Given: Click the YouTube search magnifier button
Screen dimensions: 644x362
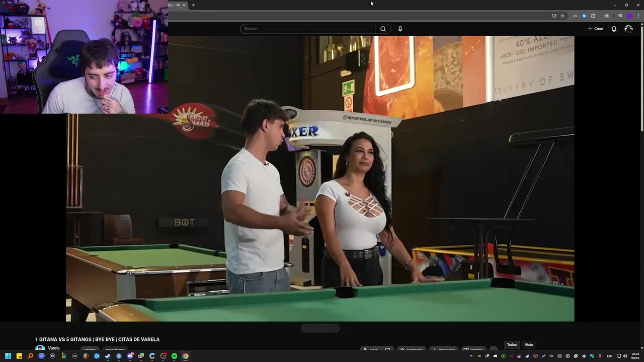Looking at the screenshot, I should pyautogui.click(x=383, y=29).
